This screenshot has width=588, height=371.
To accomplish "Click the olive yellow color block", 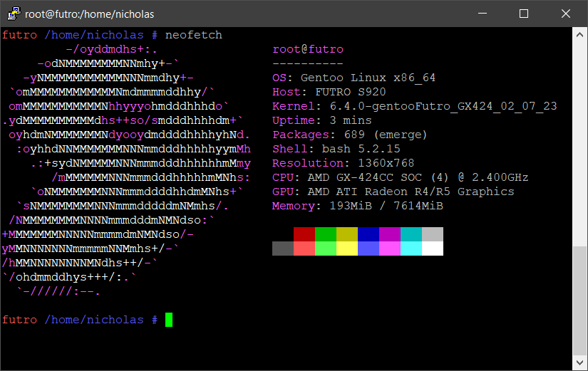I will (x=347, y=234).
